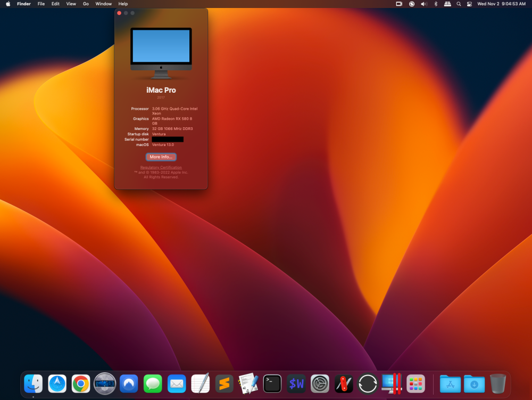Click the disk-stack menu bar icon

coord(447,4)
